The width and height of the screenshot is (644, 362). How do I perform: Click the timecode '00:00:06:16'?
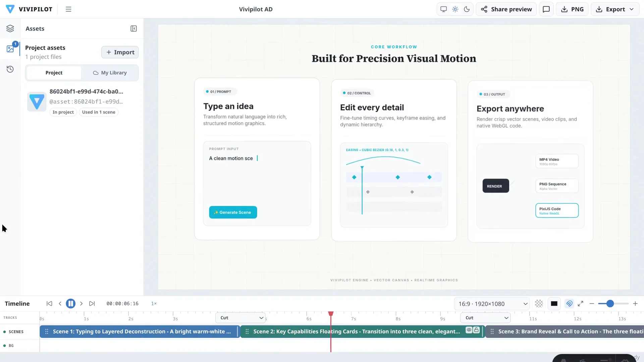tap(122, 304)
